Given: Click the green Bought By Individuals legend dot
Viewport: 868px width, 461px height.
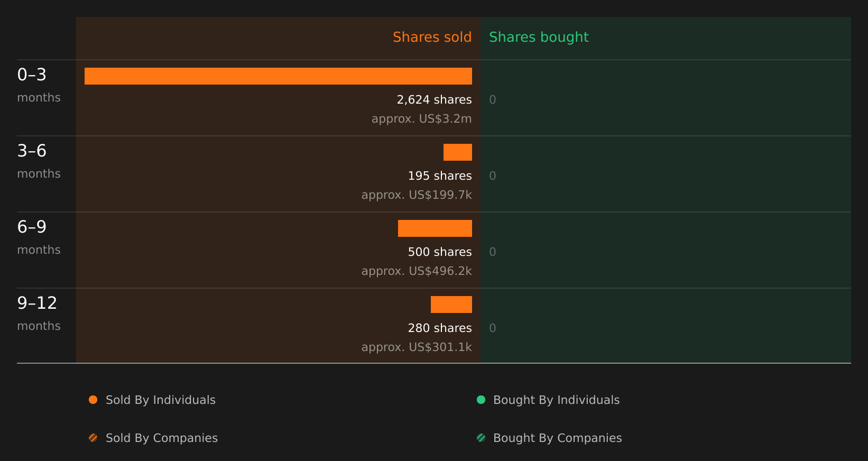Looking at the screenshot, I should [x=481, y=400].
